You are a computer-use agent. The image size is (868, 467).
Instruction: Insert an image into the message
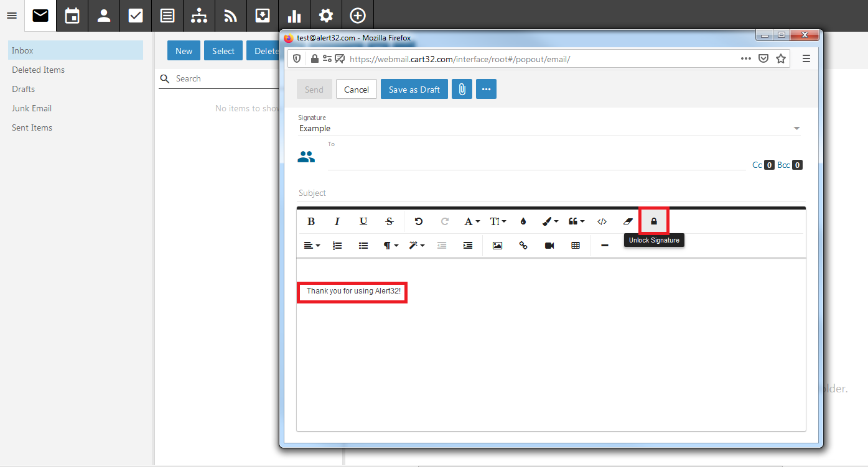[497, 246]
